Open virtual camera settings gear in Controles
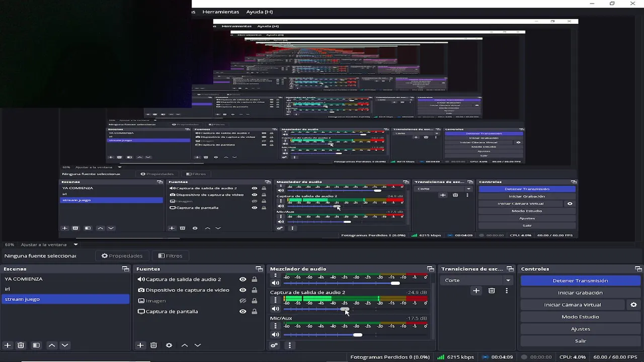 tap(633, 305)
